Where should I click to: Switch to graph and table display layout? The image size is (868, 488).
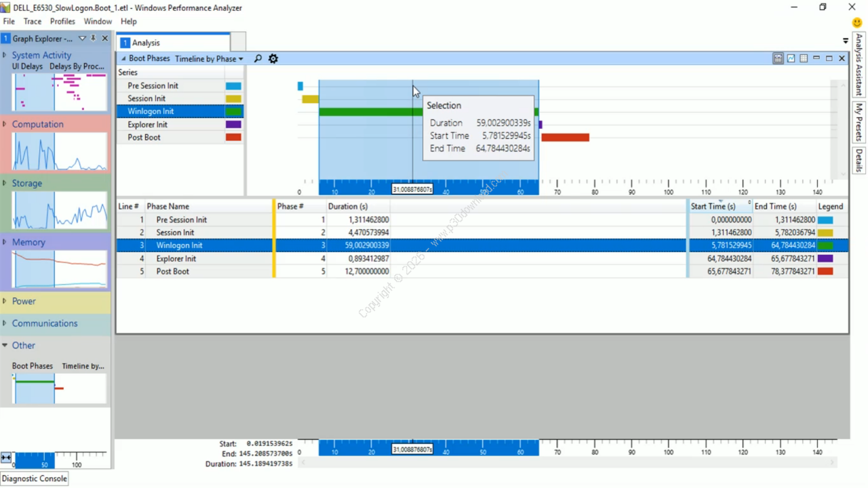click(x=778, y=59)
